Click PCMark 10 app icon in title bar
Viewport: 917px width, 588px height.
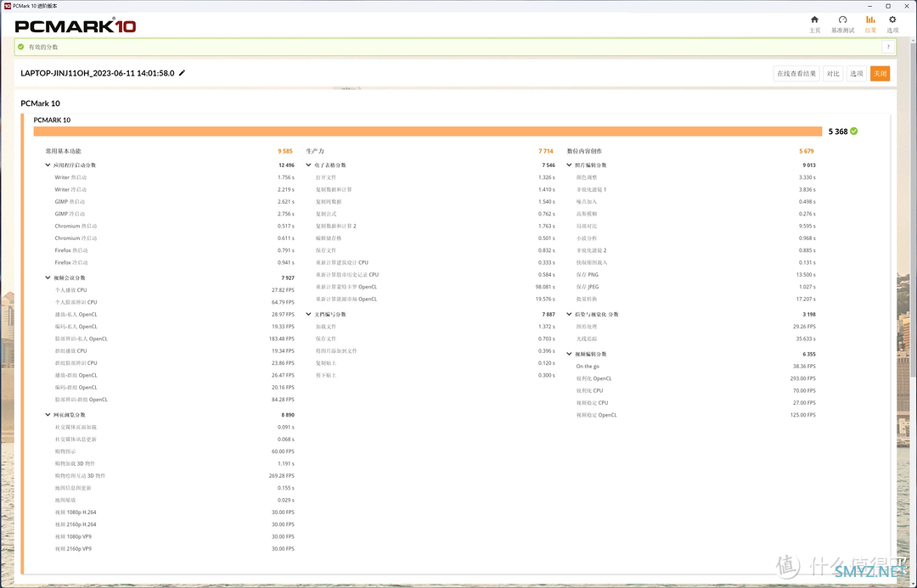(x=7, y=6)
